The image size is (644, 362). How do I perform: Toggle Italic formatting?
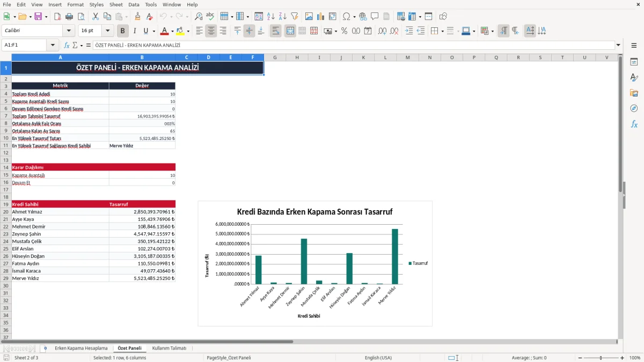coord(135,31)
